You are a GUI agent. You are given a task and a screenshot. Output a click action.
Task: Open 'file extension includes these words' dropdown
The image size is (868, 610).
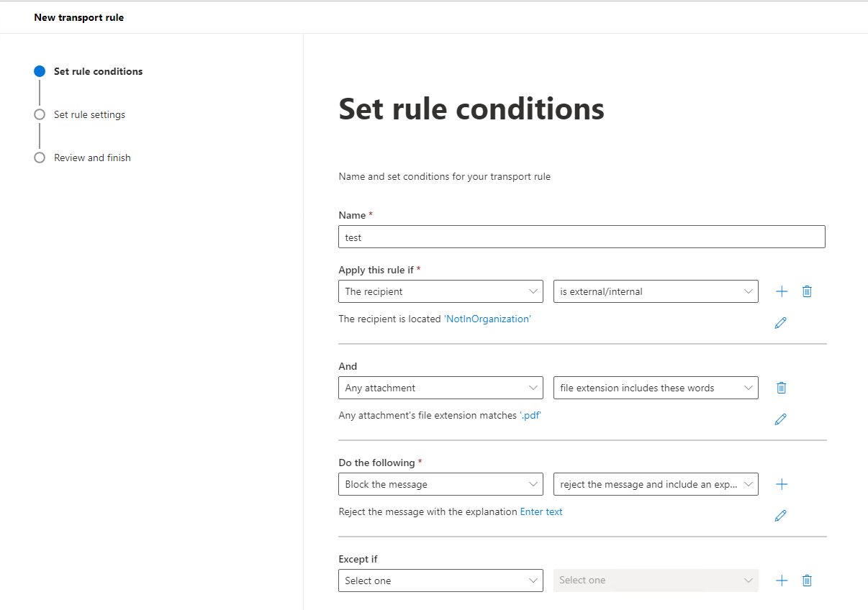click(656, 388)
